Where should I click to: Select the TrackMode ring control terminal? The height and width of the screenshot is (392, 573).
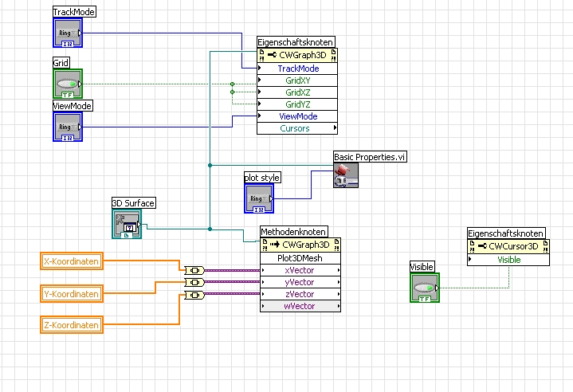pyautogui.click(x=68, y=33)
